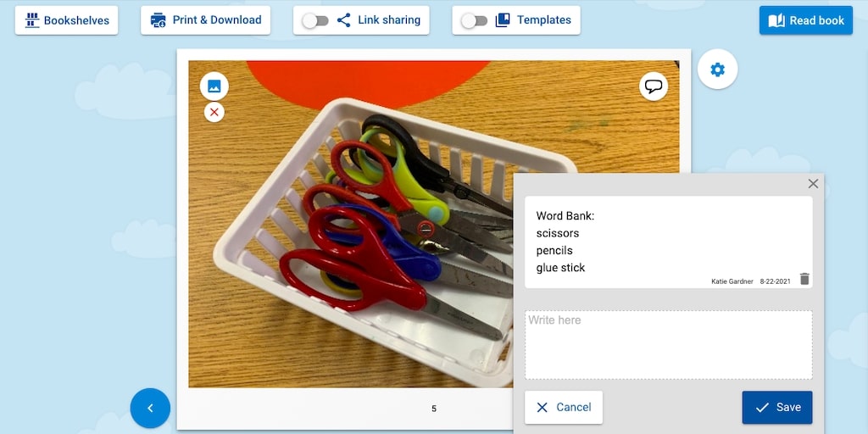868x434 pixels.
Task: Cancel the comment entry
Action: pyautogui.click(x=564, y=408)
